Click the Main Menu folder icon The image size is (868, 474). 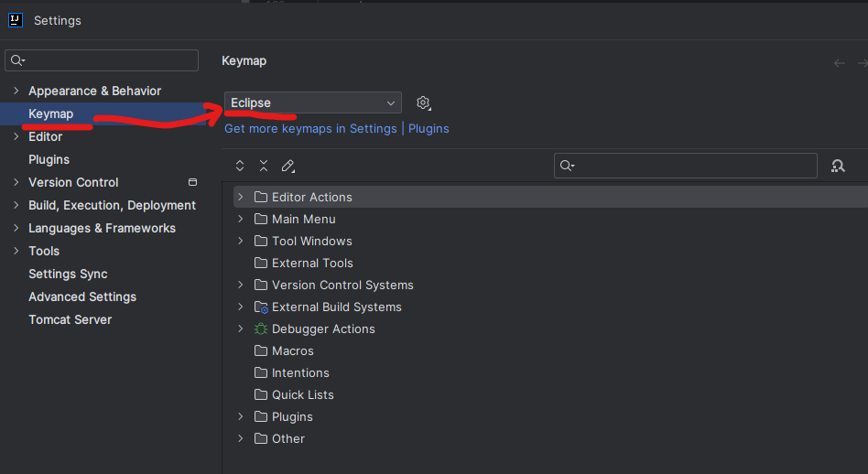pyautogui.click(x=261, y=219)
